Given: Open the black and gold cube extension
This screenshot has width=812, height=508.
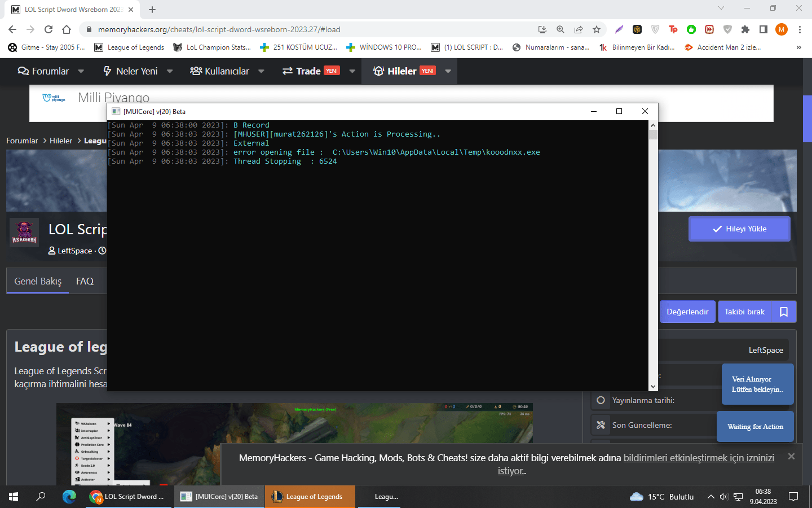Looking at the screenshot, I should [x=637, y=29].
